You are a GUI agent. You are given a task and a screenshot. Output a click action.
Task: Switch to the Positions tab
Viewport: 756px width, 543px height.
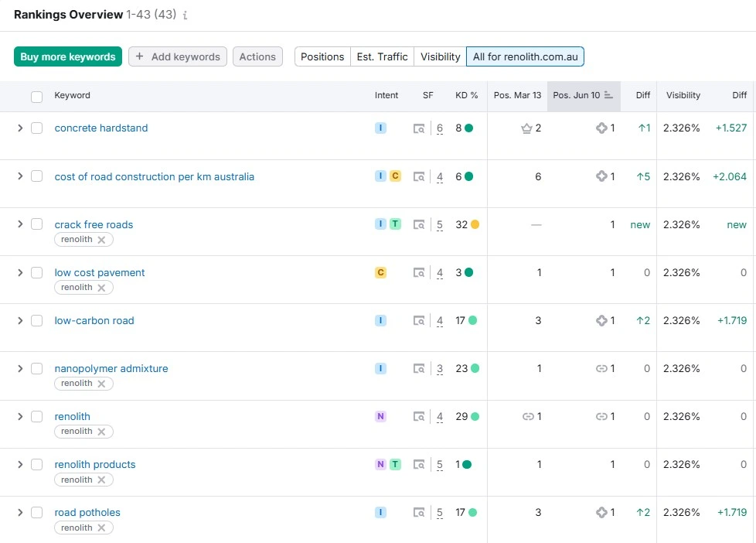click(322, 56)
